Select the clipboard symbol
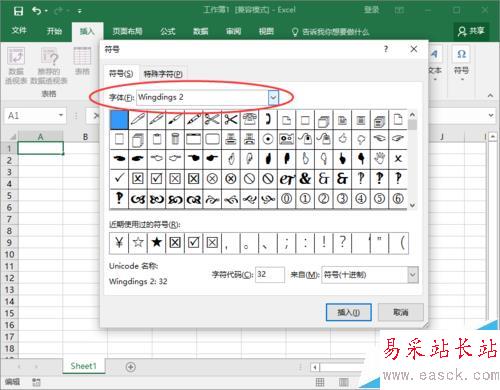 click(156, 139)
